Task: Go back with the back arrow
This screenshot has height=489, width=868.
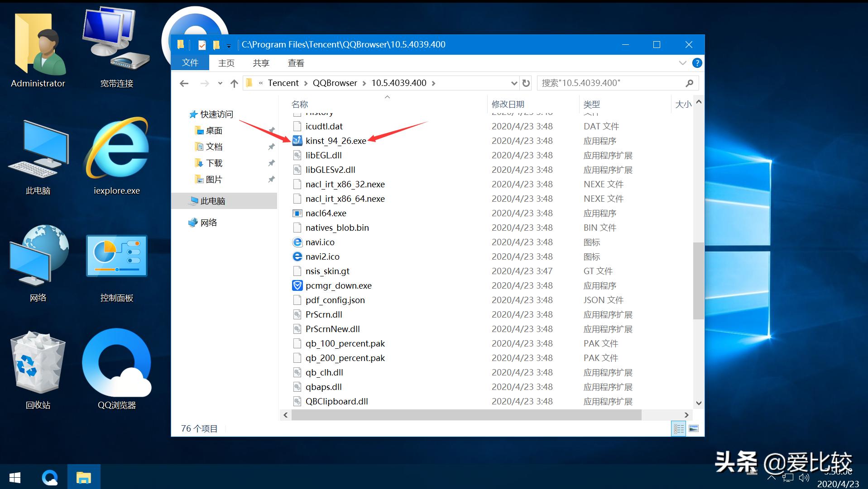Action: pos(184,83)
